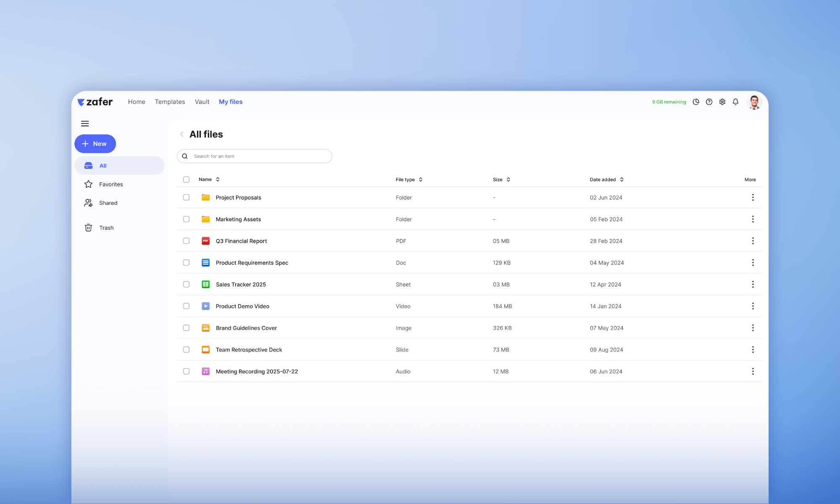Click the PDF icon for Q3 Financial Report

point(205,241)
